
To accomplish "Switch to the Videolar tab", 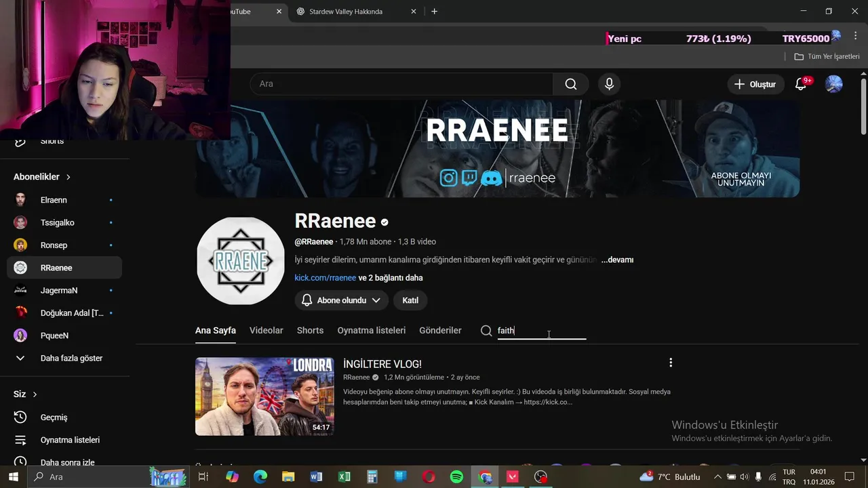I will [x=266, y=331].
